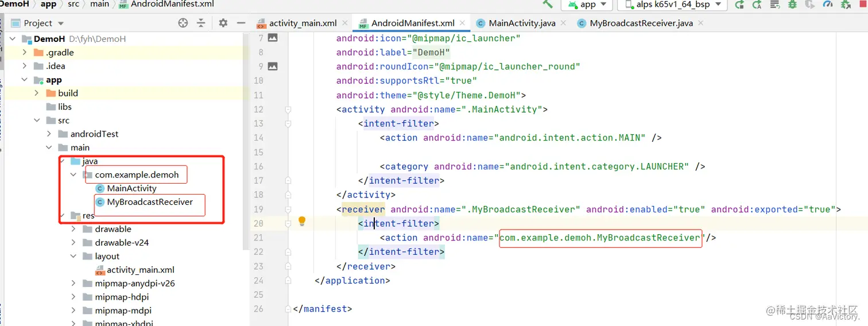Open the app run configuration dropdown
The height and width of the screenshot is (326, 868).
coord(588,5)
